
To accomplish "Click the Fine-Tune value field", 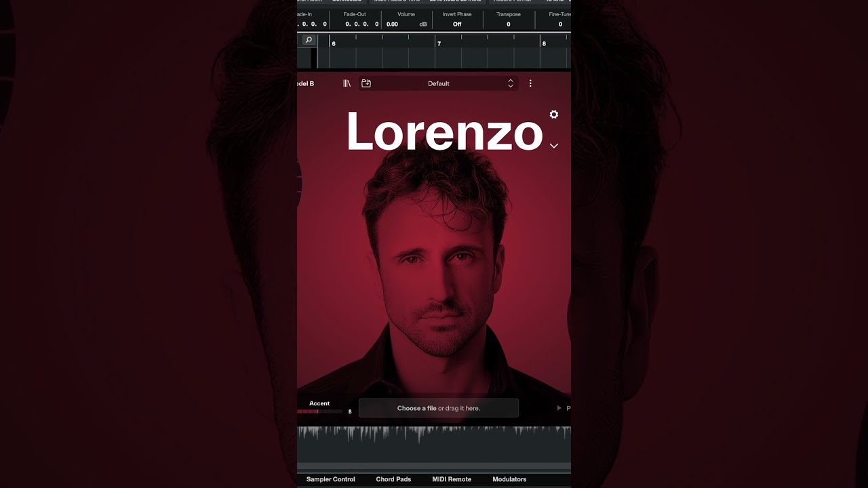I will 560,24.
